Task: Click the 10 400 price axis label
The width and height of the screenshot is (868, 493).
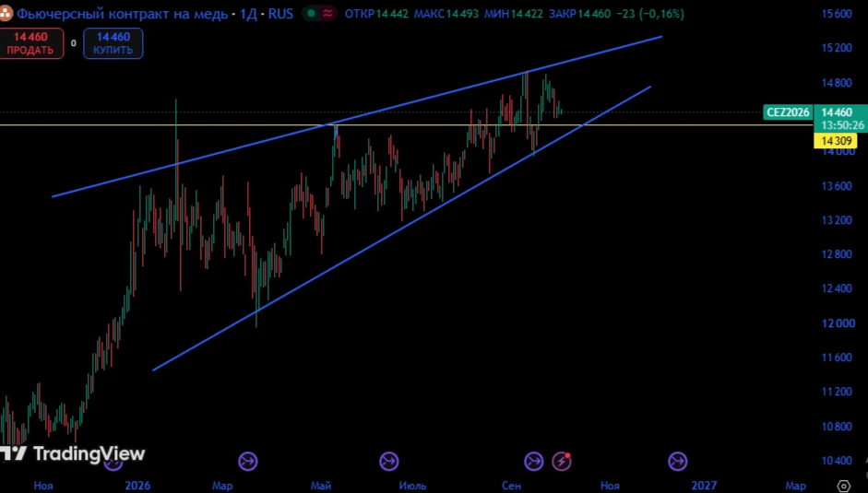Action: (838, 461)
